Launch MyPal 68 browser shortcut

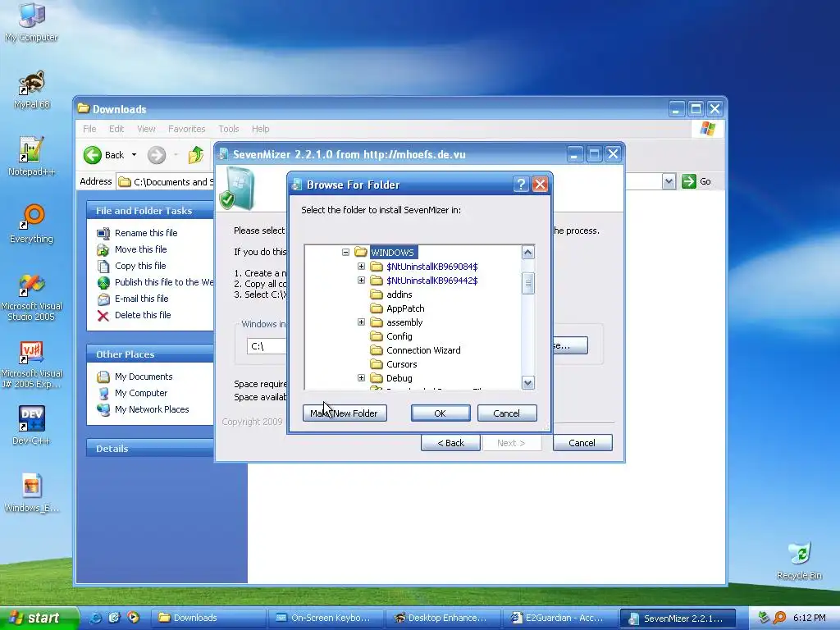pyautogui.click(x=32, y=89)
